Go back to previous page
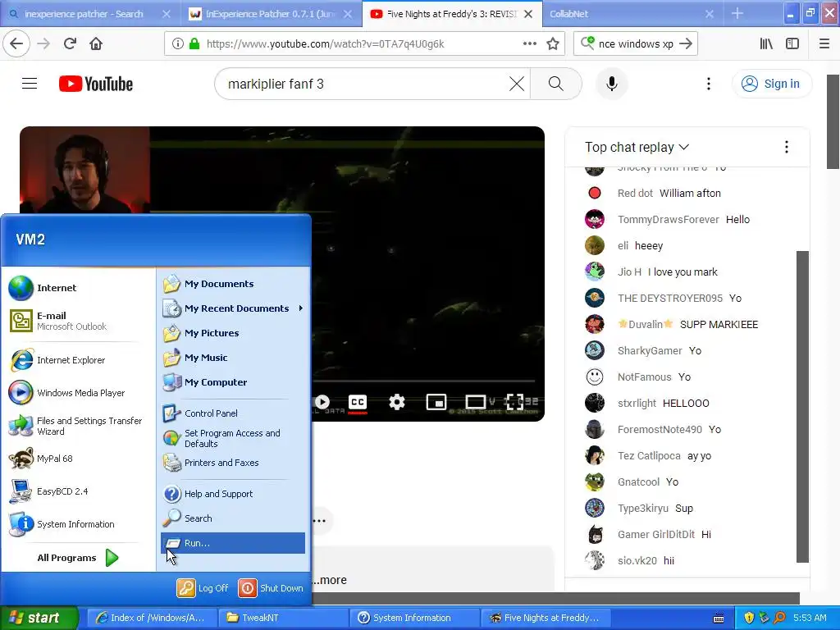This screenshot has width=840, height=630. pyautogui.click(x=16, y=43)
